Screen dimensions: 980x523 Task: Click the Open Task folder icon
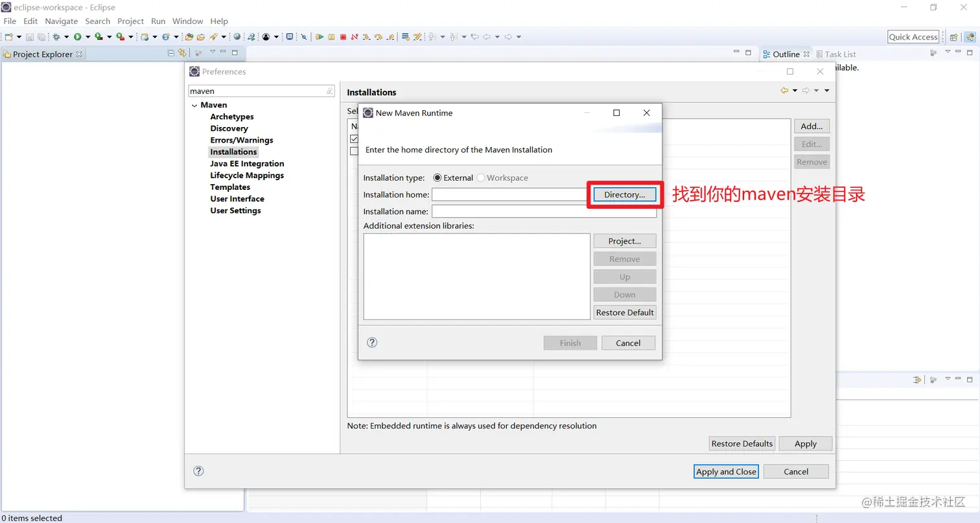pyautogui.click(x=201, y=37)
